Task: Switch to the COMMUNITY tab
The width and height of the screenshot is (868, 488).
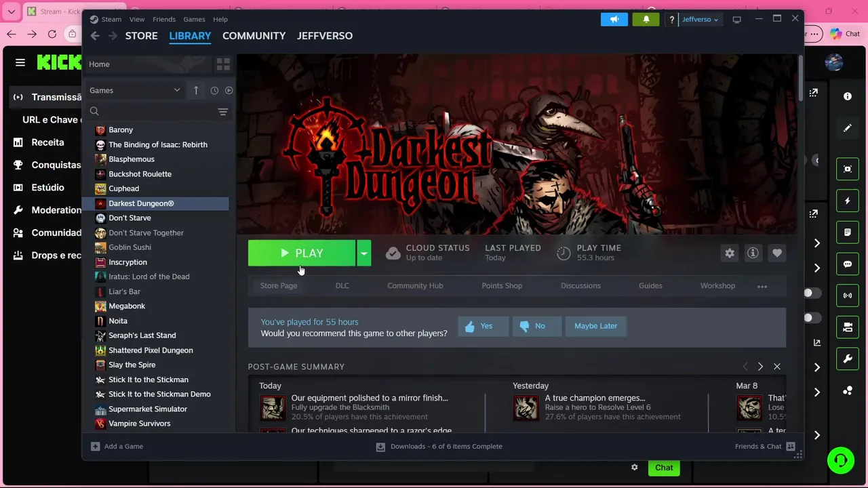Action: click(x=254, y=36)
